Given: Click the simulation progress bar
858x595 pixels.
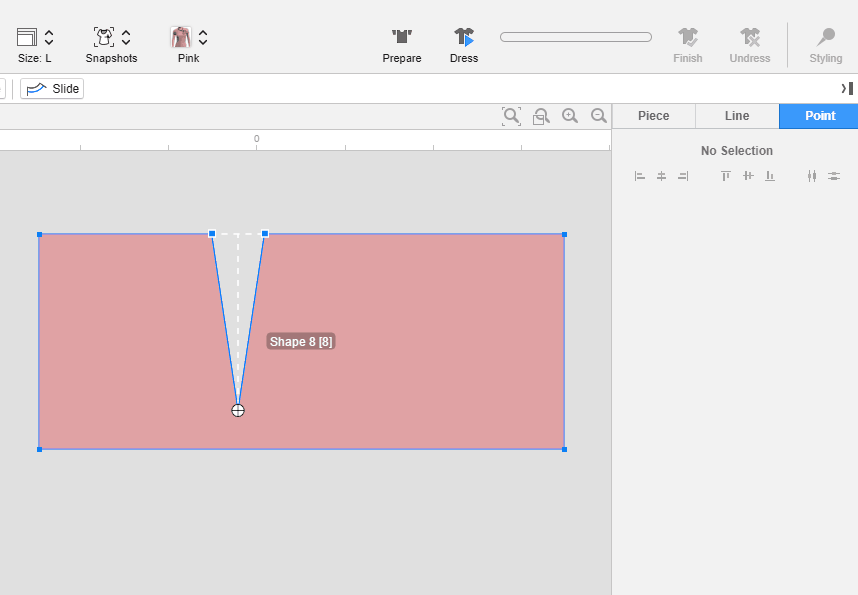Looking at the screenshot, I should click(576, 37).
